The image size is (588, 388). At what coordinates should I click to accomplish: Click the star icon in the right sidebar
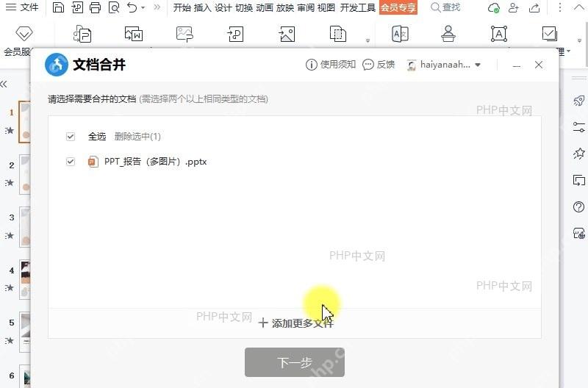[579, 154]
